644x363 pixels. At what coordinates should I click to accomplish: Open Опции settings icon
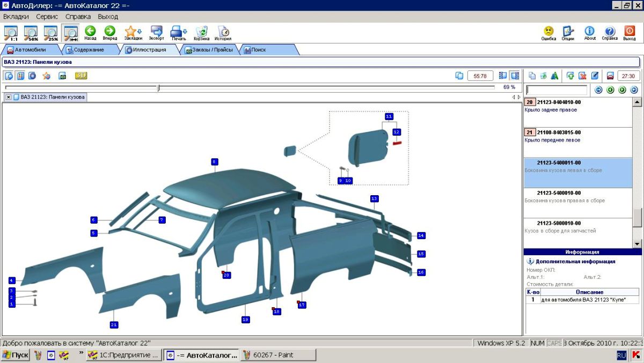pos(568,33)
